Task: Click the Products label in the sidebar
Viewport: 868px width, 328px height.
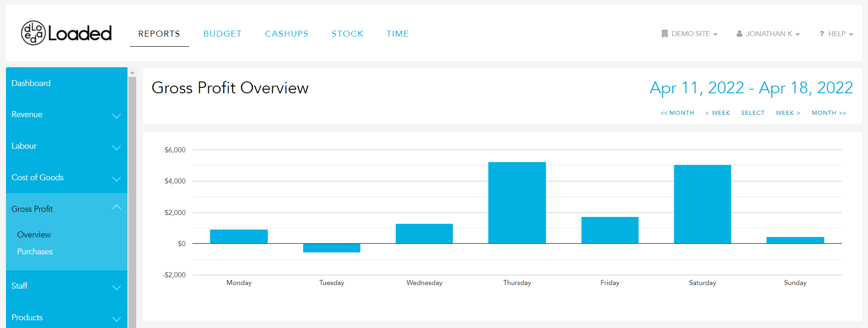Action: [x=27, y=317]
